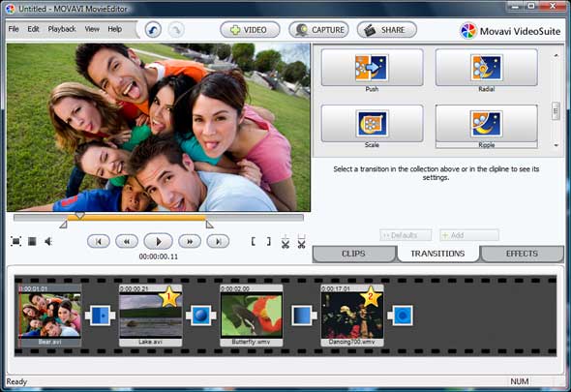Select the Push transition
This screenshot has height=392, width=571.
pos(372,68)
